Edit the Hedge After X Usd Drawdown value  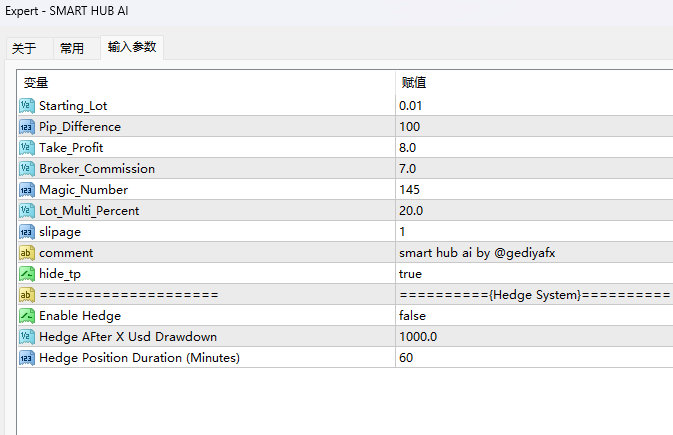[x=417, y=337]
